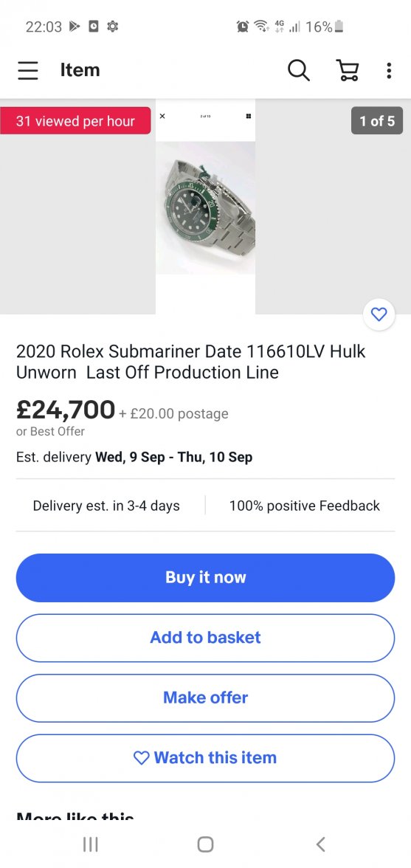Tap Delivery est. in 3-4 days
Image resolution: width=411 pixels, height=868 pixels.
[x=106, y=506]
